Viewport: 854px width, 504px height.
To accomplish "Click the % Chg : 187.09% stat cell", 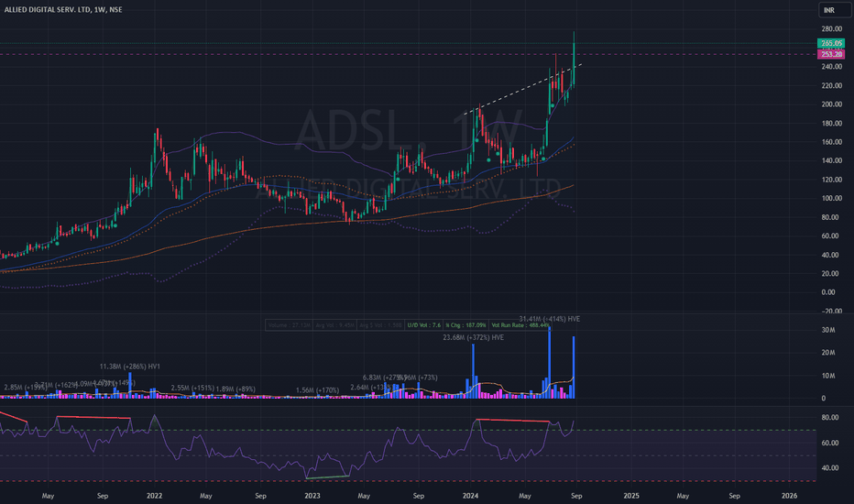I will click(466, 325).
